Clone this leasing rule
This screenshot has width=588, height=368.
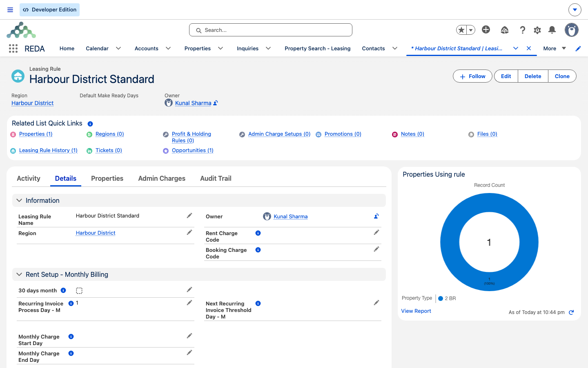tap(562, 76)
